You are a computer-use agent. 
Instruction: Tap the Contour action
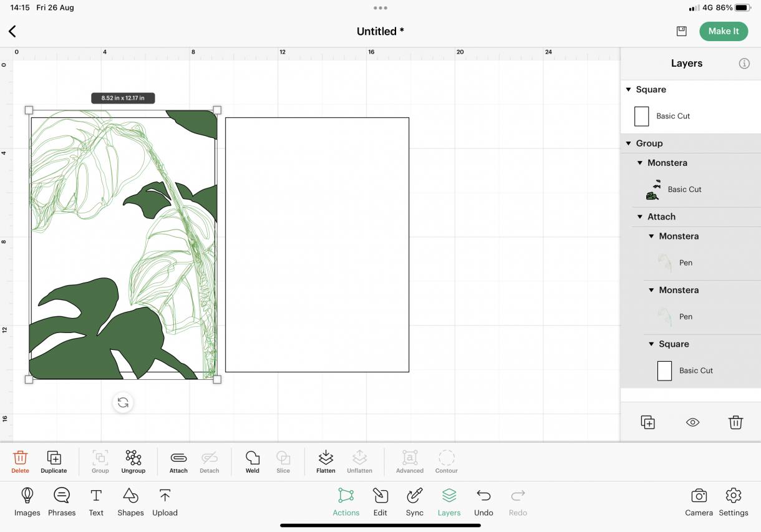pyautogui.click(x=447, y=462)
